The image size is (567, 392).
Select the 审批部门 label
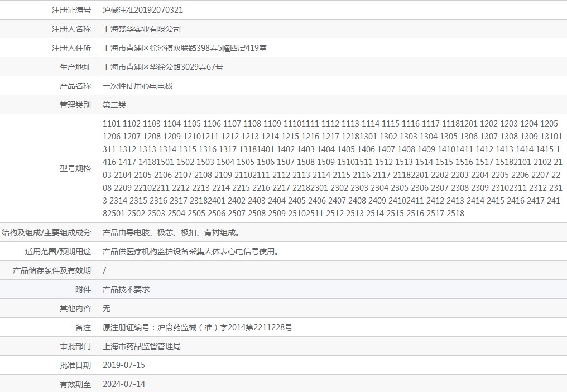[x=75, y=346]
